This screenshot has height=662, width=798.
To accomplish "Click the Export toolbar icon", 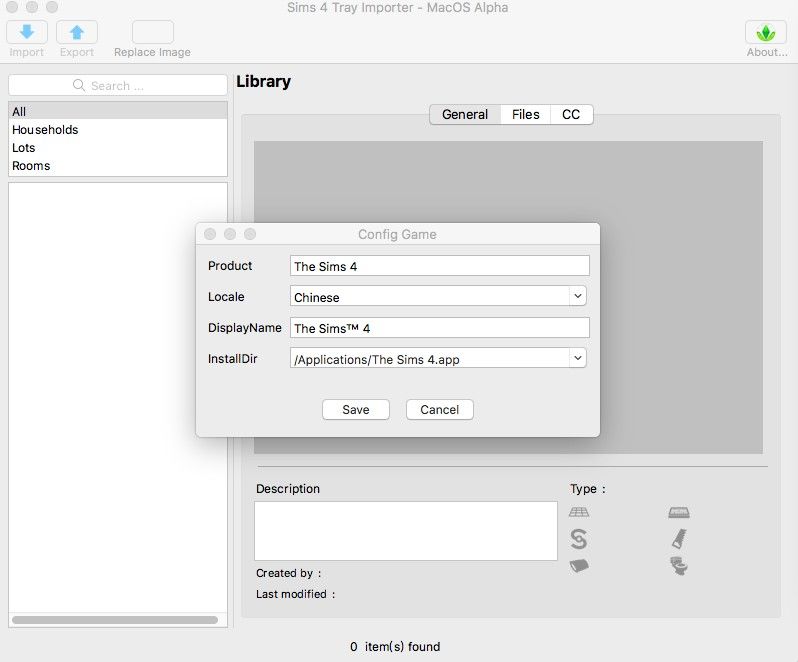I will point(77,32).
